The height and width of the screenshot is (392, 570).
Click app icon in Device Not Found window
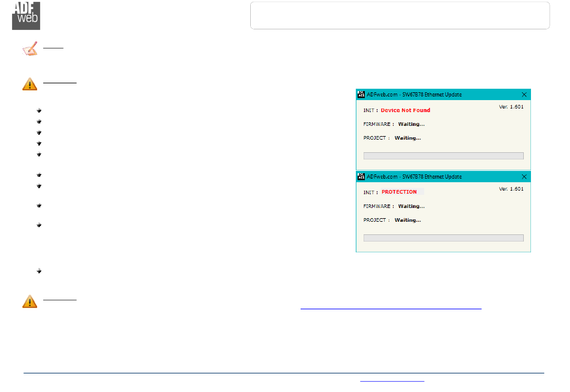tap(361, 95)
